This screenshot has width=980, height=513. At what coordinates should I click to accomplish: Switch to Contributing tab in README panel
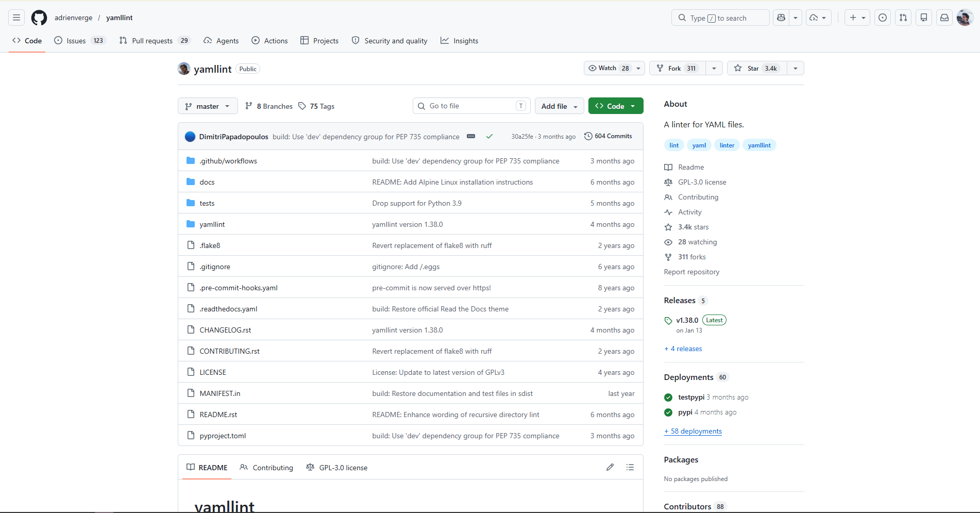click(266, 468)
